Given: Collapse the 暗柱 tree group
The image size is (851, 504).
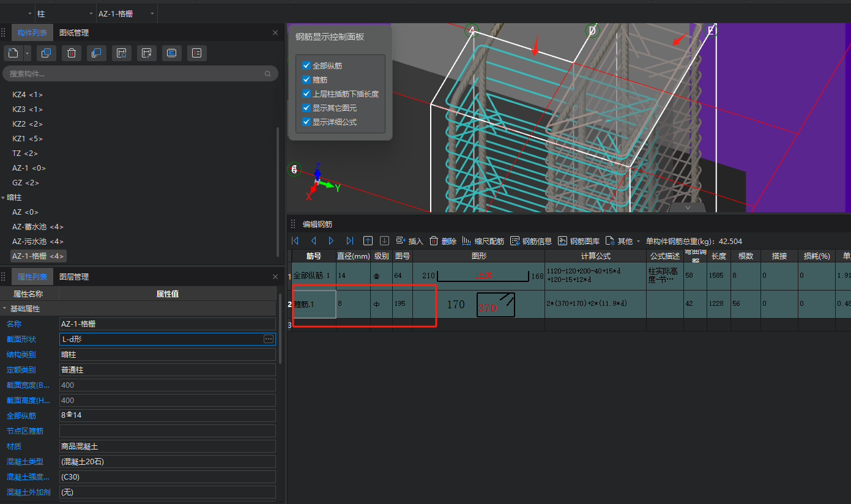Looking at the screenshot, I should [3, 198].
